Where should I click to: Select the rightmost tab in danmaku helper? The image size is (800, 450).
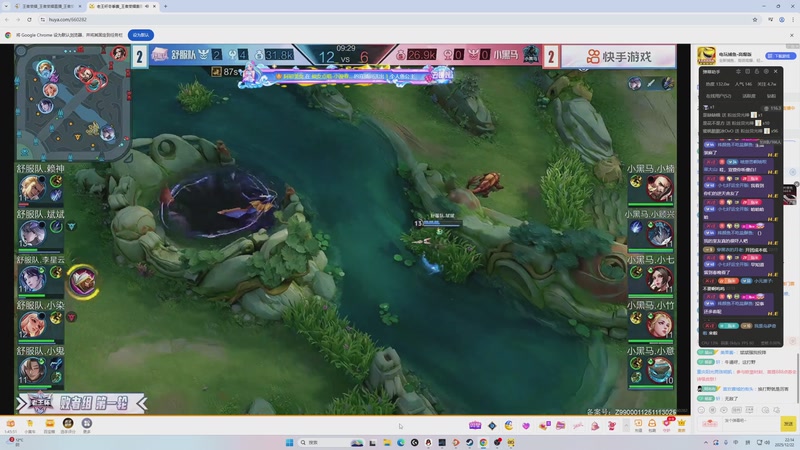[771, 96]
